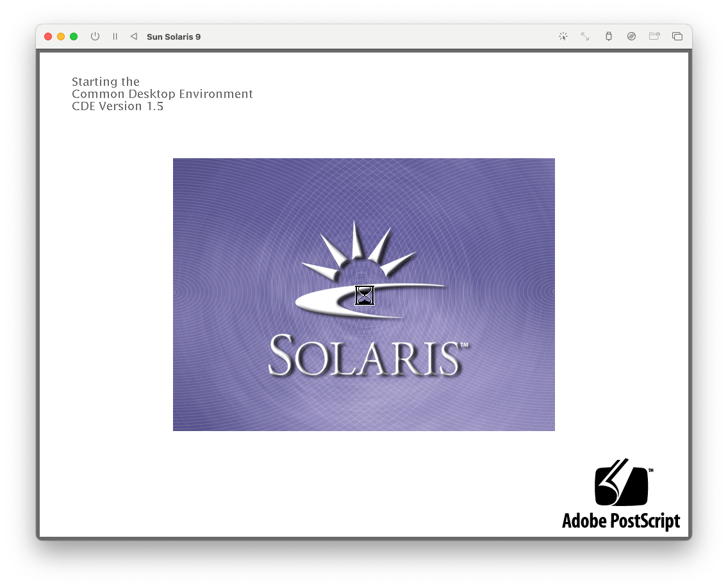
Task: Click the hourglass busy cursor
Action: [364, 295]
